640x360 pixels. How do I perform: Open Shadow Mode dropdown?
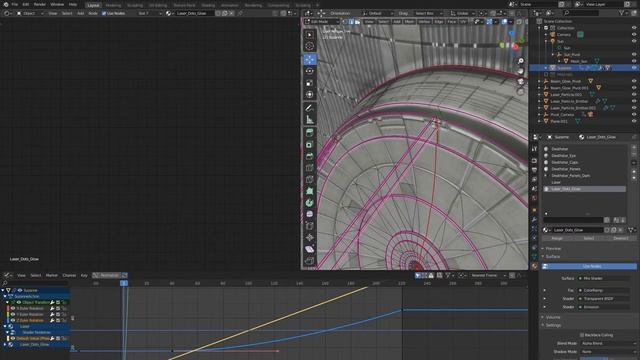(608, 352)
